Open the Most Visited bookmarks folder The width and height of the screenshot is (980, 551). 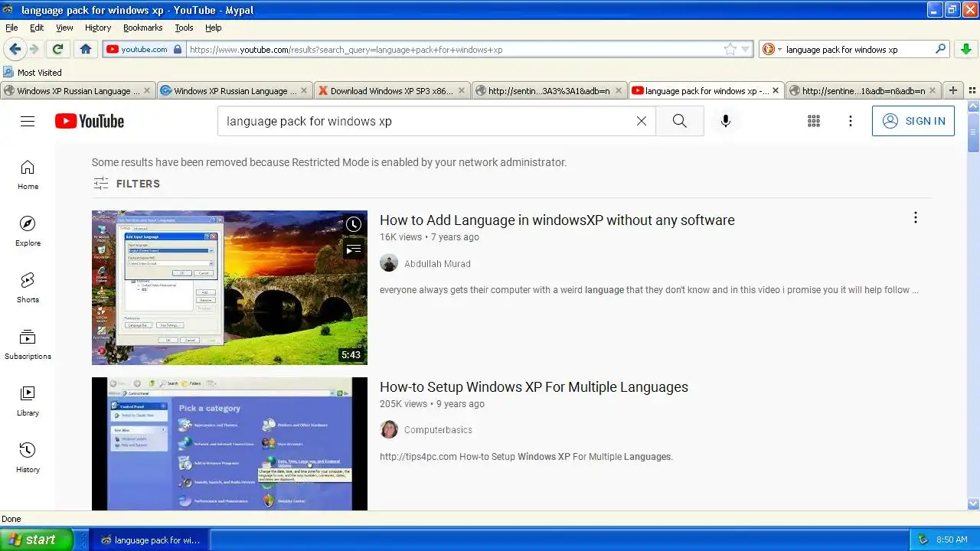[x=32, y=73]
